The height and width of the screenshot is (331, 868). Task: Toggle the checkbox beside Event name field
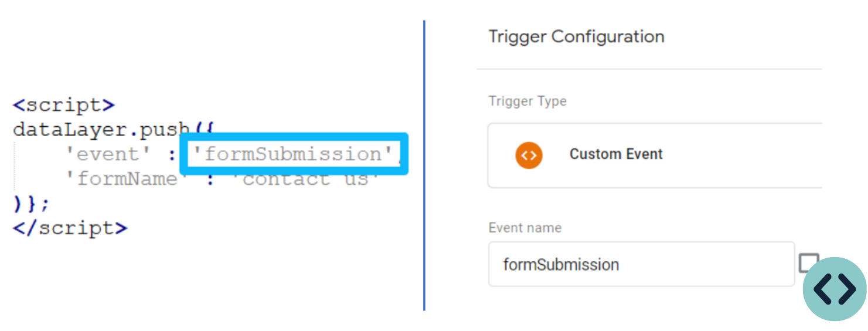point(809,263)
